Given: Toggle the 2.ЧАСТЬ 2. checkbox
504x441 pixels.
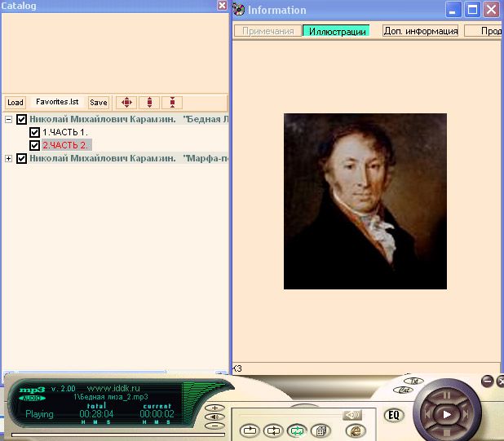Looking at the screenshot, I should click(x=34, y=145).
